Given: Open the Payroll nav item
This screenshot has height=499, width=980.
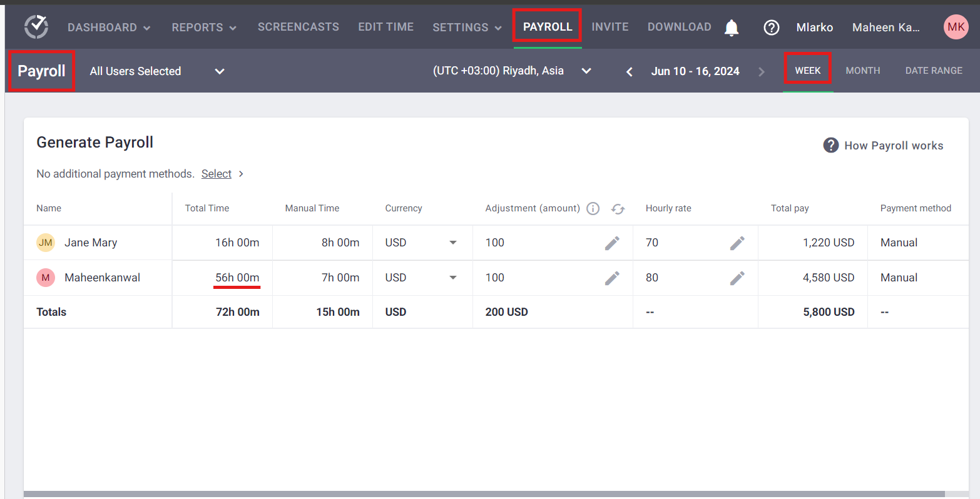Looking at the screenshot, I should click(x=548, y=27).
